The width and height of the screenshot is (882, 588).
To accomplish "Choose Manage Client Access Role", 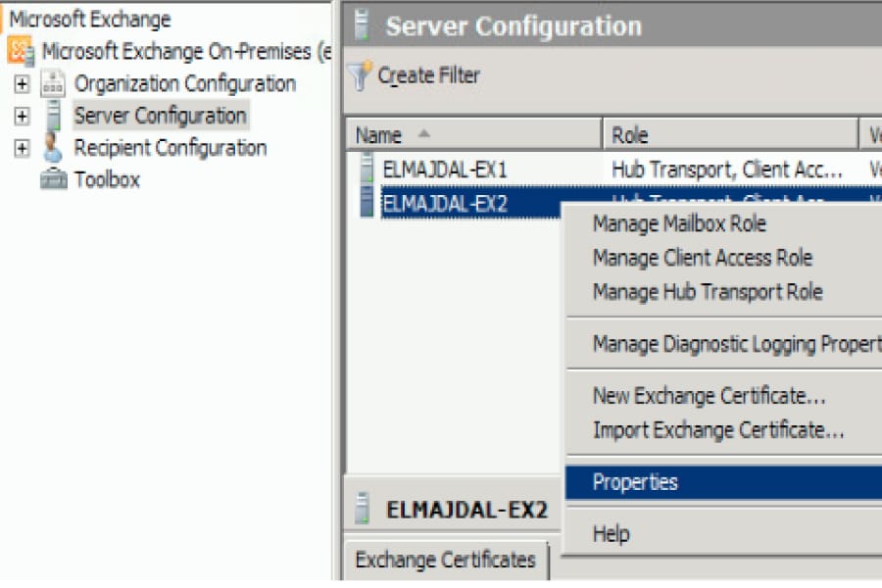I will click(703, 258).
